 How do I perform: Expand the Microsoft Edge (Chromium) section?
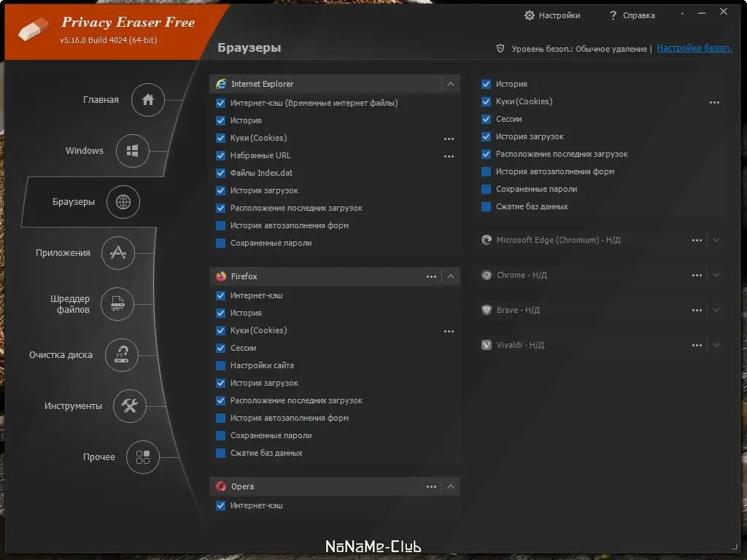point(716,240)
